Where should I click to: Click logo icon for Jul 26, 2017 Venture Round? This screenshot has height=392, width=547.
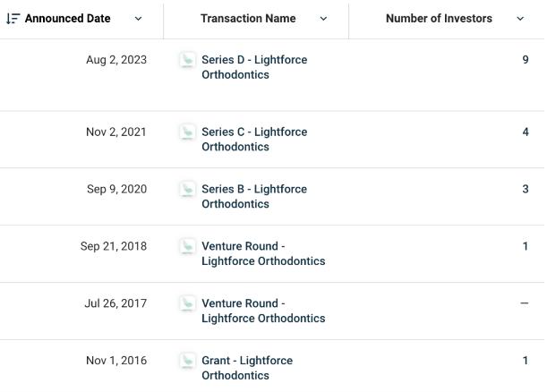pyautogui.click(x=187, y=303)
